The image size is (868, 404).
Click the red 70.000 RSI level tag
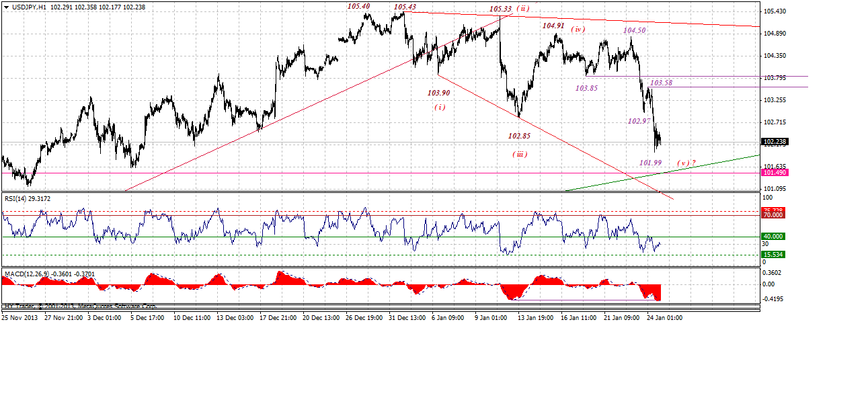(x=773, y=215)
